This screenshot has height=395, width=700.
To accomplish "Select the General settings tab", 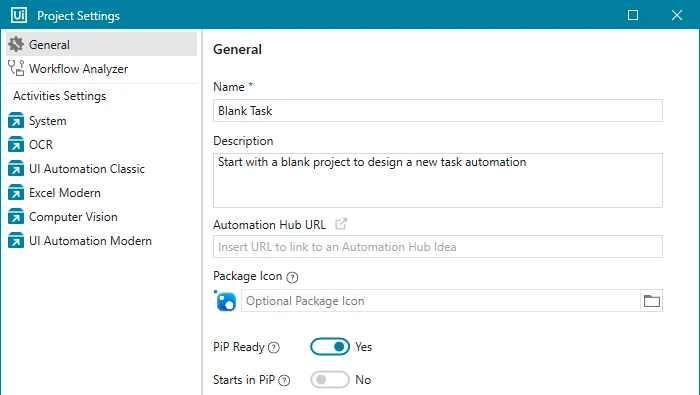I will pos(102,44).
